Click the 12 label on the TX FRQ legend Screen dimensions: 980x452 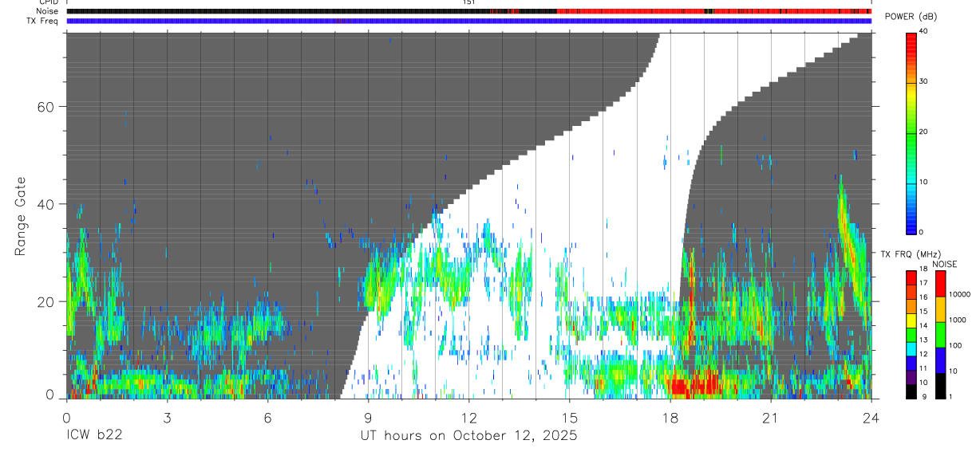point(923,354)
